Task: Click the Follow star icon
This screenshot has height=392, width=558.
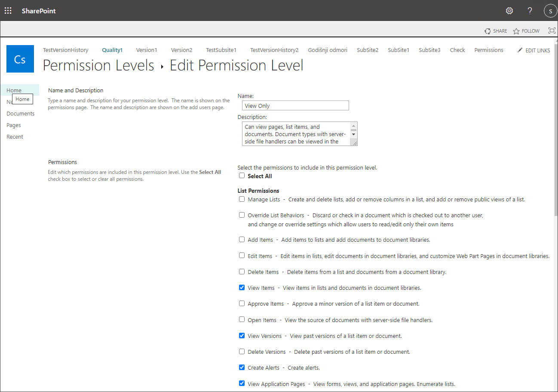Action: pos(516,31)
